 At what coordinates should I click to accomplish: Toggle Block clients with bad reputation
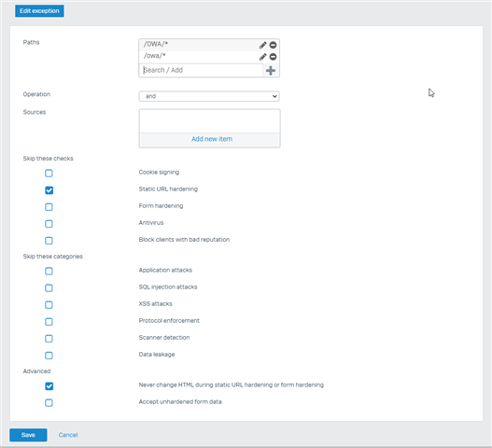[49, 241]
